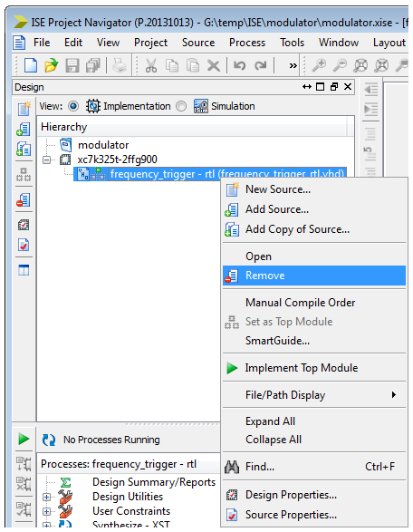The height and width of the screenshot is (532, 413).
Task: Click the Save All icon
Action: [x=93, y=65]
